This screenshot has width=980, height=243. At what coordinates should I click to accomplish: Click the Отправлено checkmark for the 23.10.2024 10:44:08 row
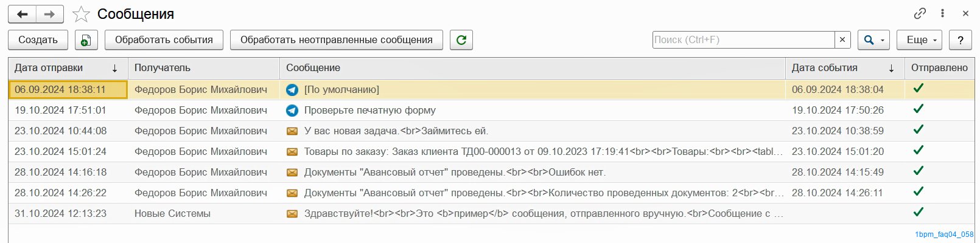(919, 129)
